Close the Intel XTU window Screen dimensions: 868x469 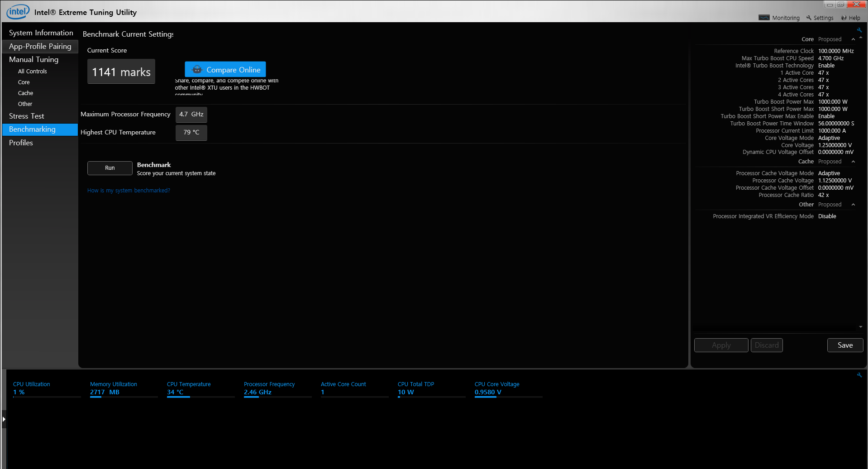tap(857, 5)
